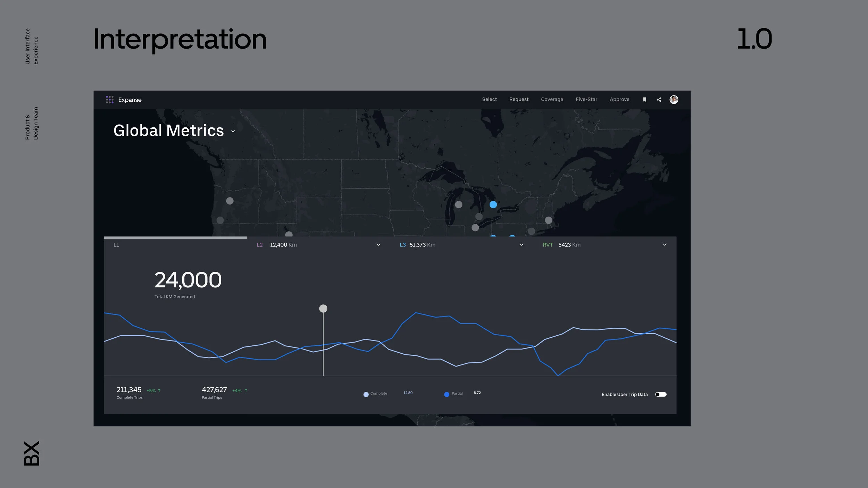This screenshot has width=868, height=488.
Task: Select the L1 tab
Action: (116, 245)
